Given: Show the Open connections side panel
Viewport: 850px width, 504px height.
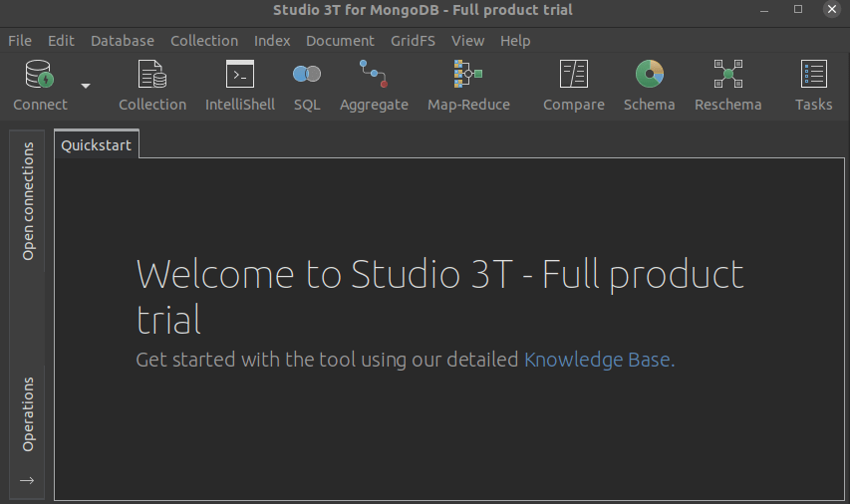Looking at the screenshot, I should pyautogui.click(x=28, y=201).
